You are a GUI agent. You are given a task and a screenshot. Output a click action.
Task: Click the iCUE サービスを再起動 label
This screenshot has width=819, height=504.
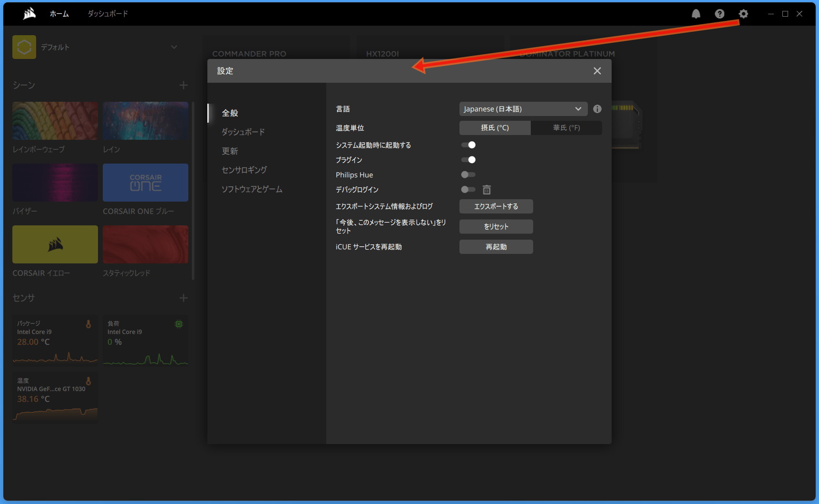[369, 247]
